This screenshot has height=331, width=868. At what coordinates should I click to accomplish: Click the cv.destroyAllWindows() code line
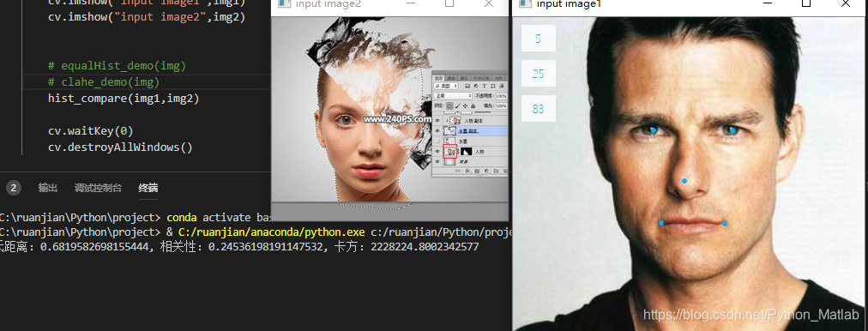coord(120,147)
